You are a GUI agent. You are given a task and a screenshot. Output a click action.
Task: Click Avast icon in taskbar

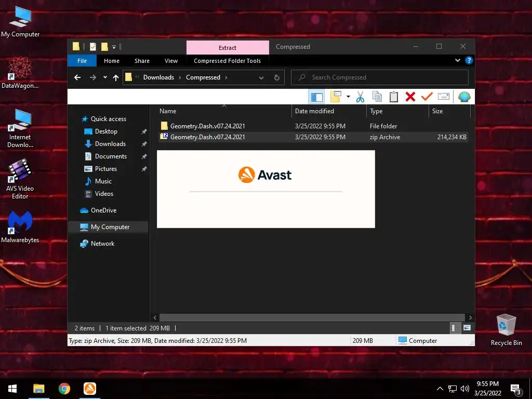tap(90, 389)
